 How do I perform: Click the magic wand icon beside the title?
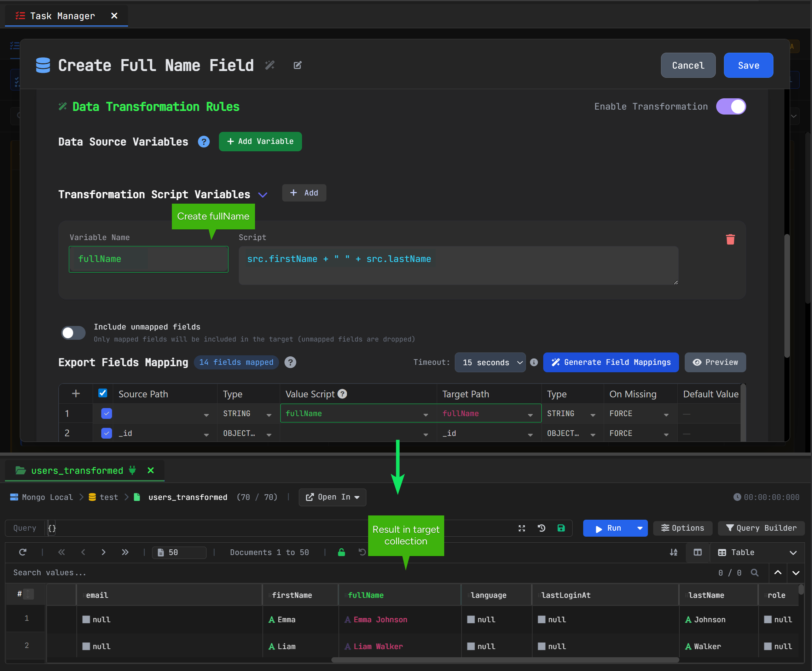270,65
